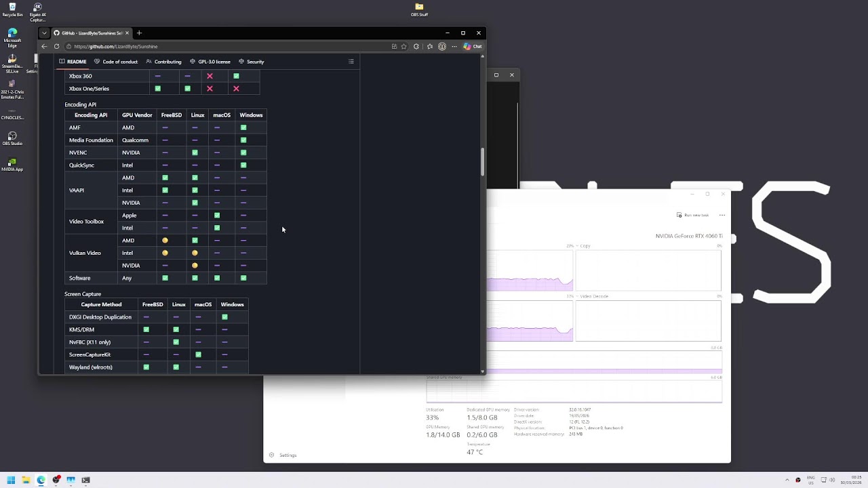Open the terminal icon on the taskbar
Screen dimensions: 868x488
click(x=85, y=480)
